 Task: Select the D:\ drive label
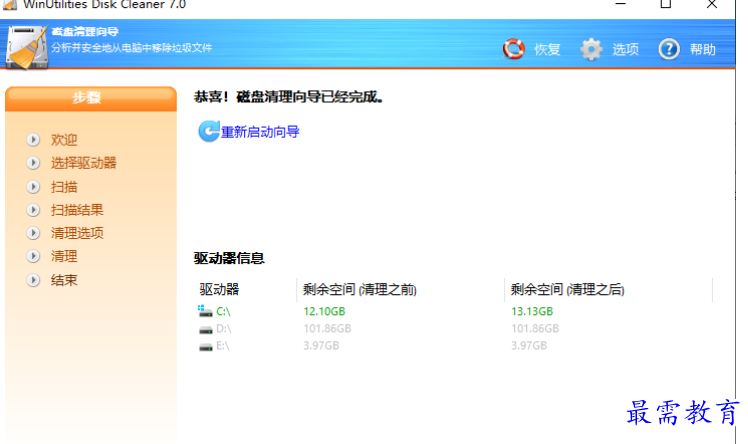coord(223,329)
